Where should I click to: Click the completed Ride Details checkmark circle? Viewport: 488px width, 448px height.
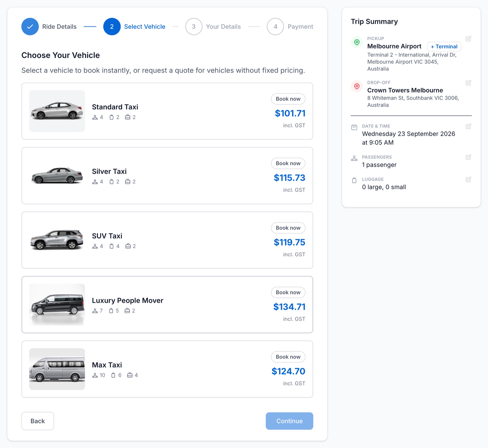click(30, 27)
